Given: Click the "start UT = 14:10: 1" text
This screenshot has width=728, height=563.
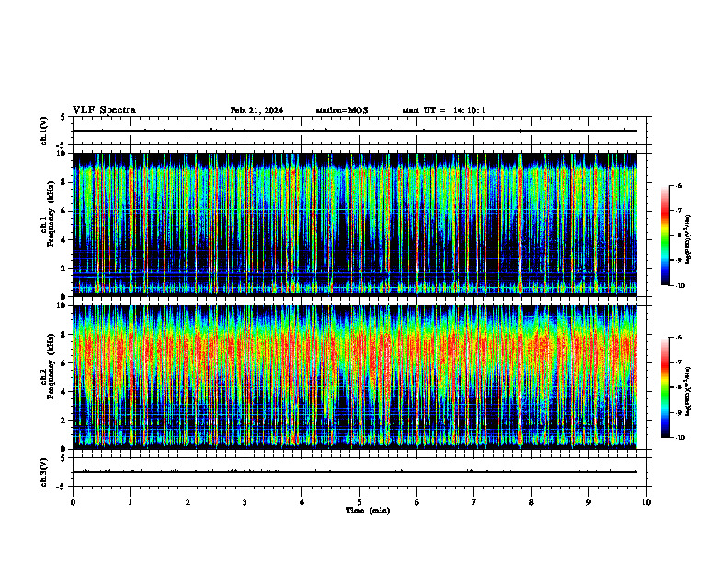Looking at the screenshot, I should coord(444,110).
